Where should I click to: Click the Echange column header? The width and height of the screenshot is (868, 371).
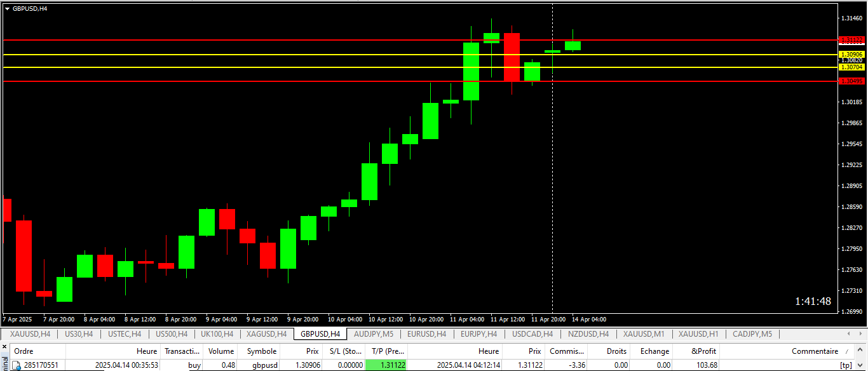click(651, 351)
